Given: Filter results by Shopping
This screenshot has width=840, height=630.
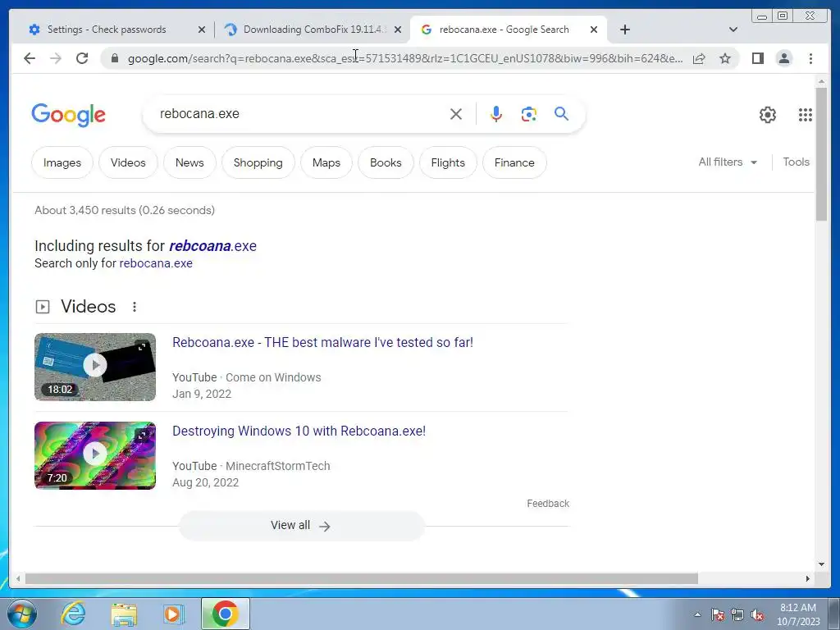Looking at the screenshot, I should [x=258, y=162].
